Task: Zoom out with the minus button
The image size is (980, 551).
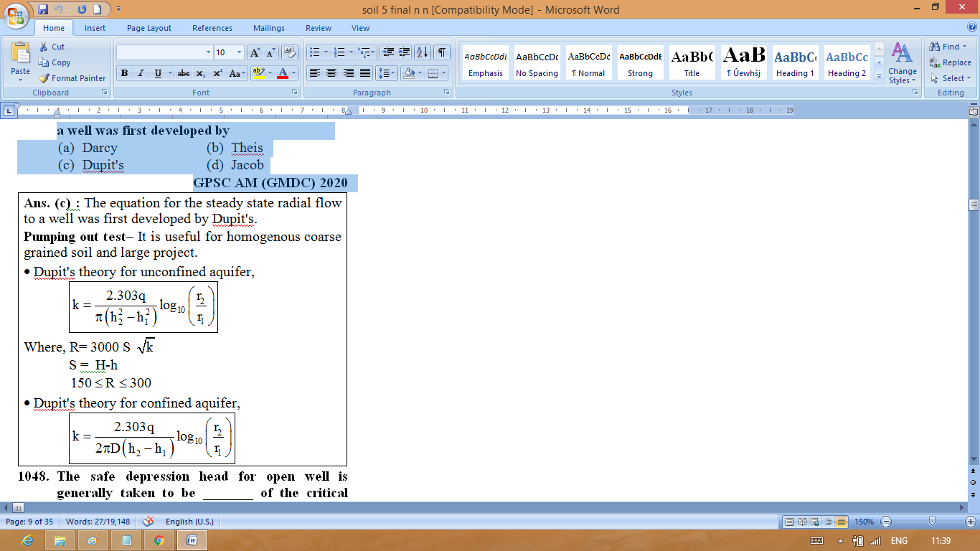Action: tap(886, 522)
